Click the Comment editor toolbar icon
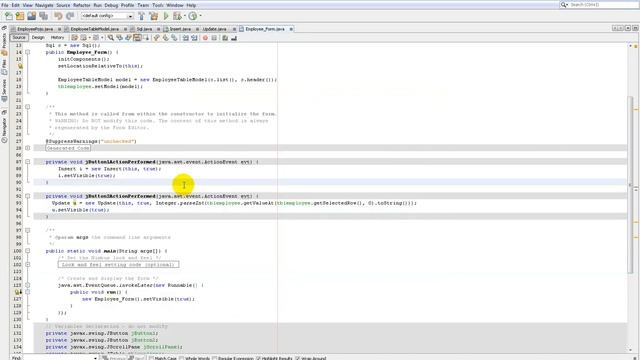This screenshot has width=640, height=360. click(225, 38)
